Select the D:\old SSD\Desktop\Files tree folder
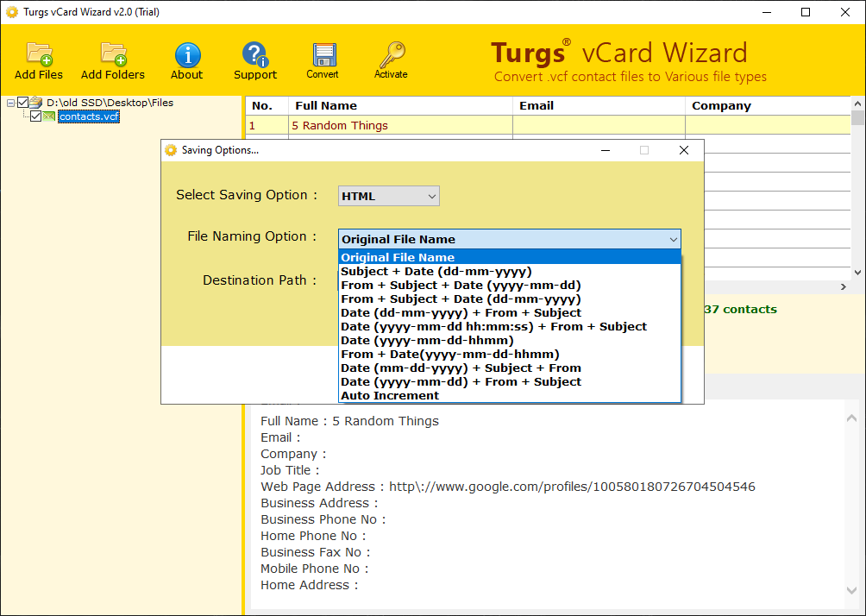866x616 pixels. 110,102
